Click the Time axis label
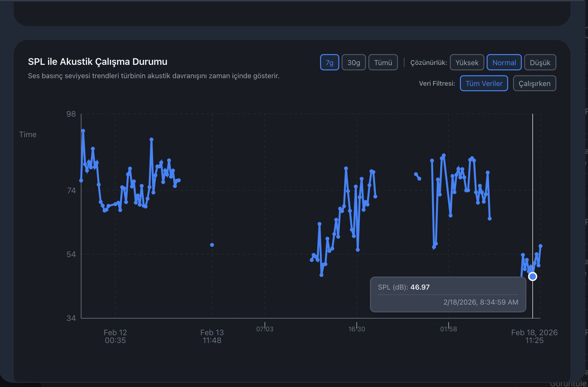The width and height of the screenshot is (588, 387). 28,135
